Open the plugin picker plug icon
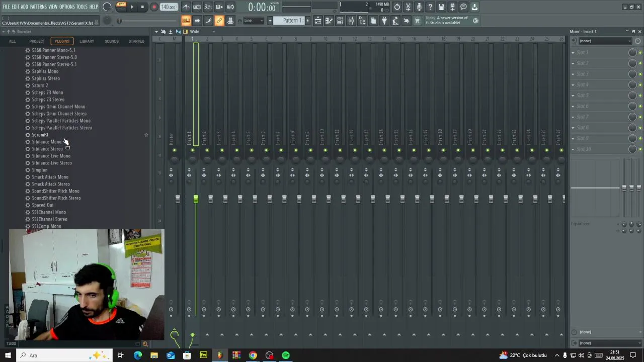The width and height of the screenshot is (644, 362). (x=384, y=21)
